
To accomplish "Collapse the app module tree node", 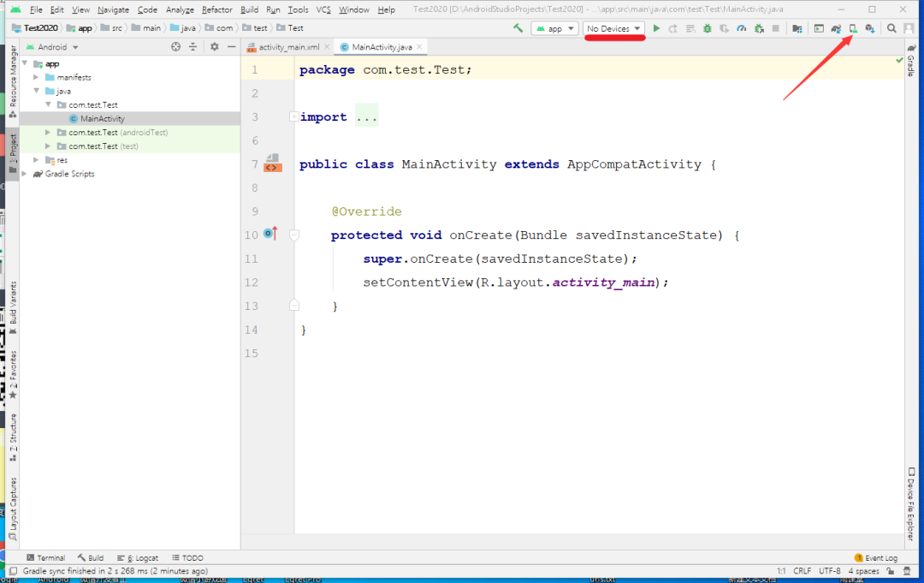I will [25, 63].
